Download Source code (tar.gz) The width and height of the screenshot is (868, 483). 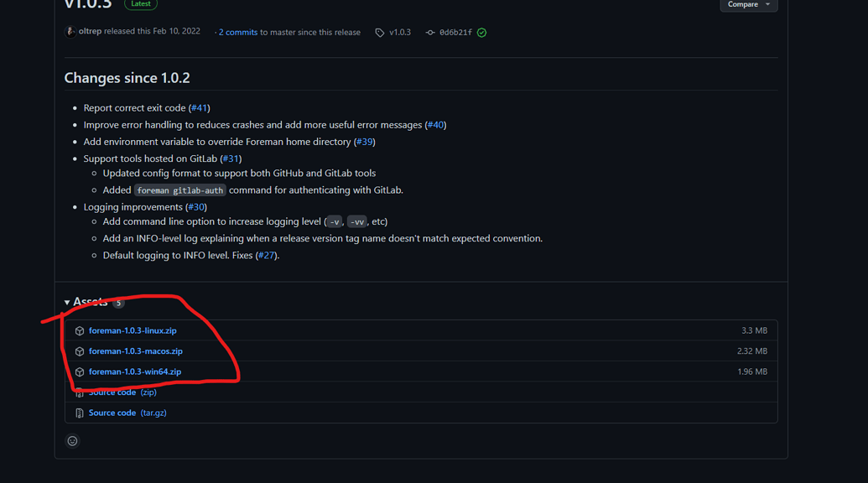coord(127,413)
